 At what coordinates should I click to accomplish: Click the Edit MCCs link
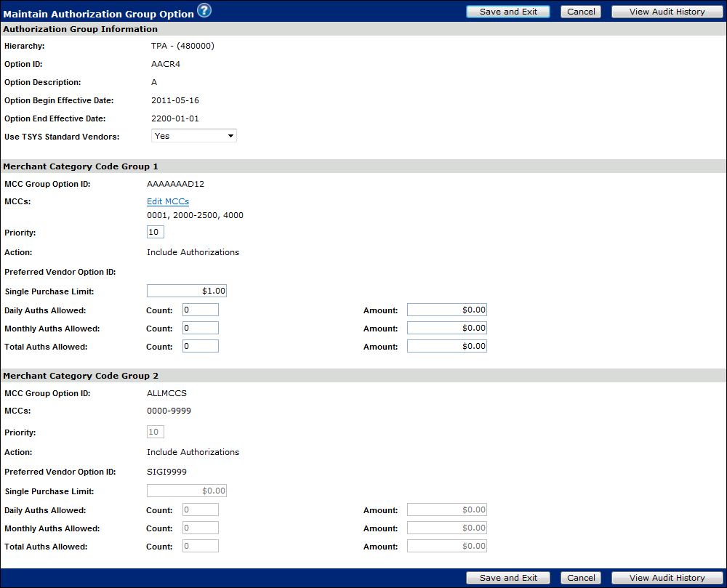click(x=168, y=201)
